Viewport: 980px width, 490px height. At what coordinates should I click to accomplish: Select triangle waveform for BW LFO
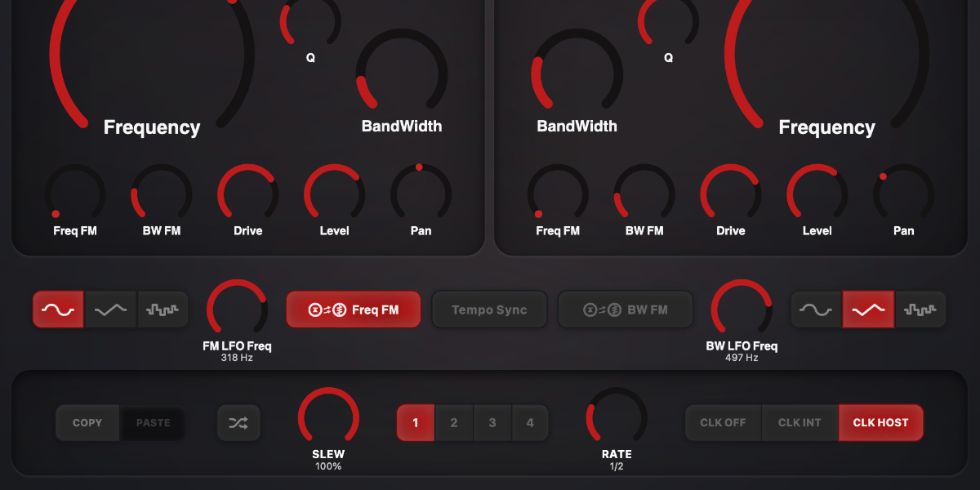coord(868,310)
